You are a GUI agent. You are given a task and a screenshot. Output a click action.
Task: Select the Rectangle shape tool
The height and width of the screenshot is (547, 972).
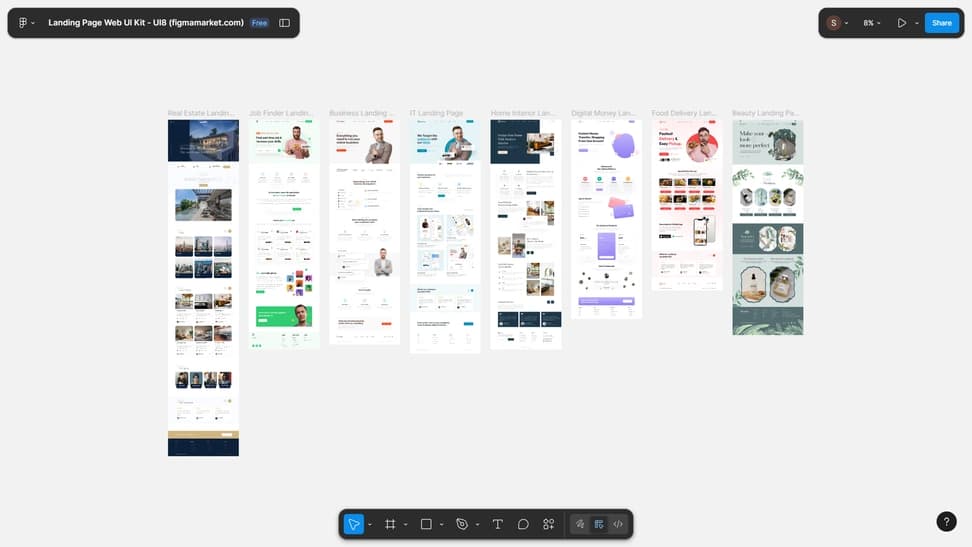(x=426, y=524)
